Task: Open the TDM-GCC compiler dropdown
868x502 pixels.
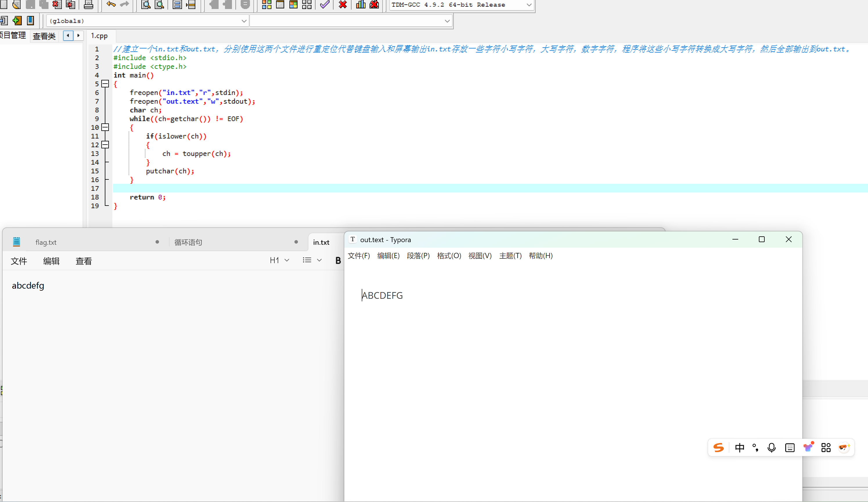Action: [529, 5]
